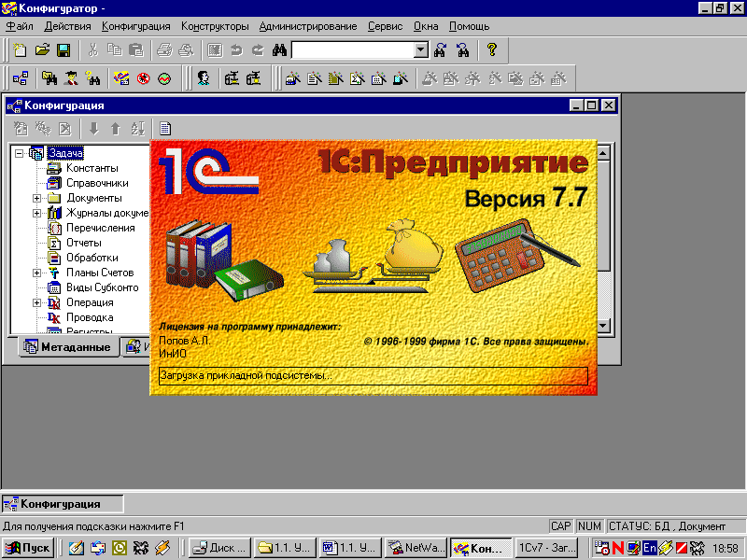Click the user with magnifier toolbar icon

(x=71, y=78)
